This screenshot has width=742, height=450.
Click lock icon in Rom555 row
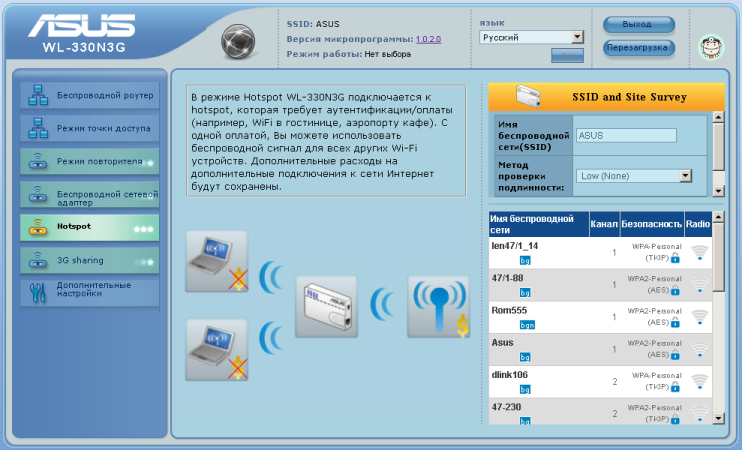675,322
